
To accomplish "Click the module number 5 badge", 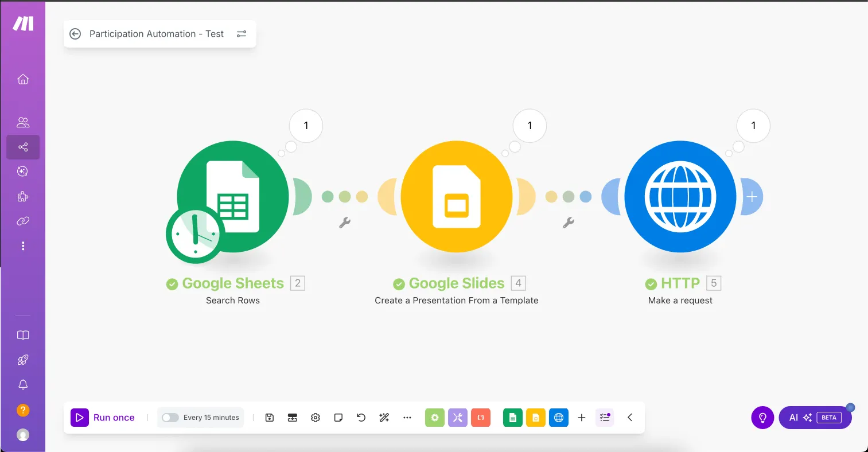I will (714, 283).
